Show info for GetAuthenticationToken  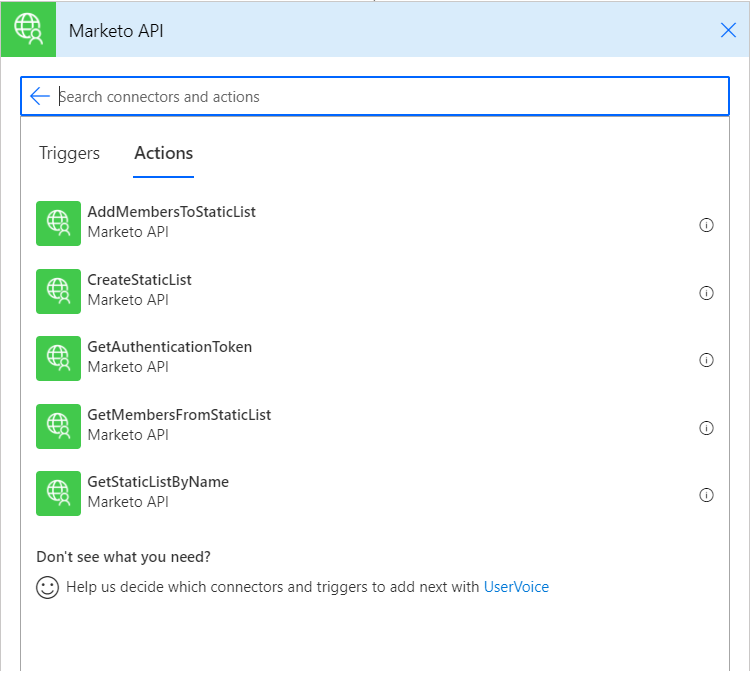point(706,360)
